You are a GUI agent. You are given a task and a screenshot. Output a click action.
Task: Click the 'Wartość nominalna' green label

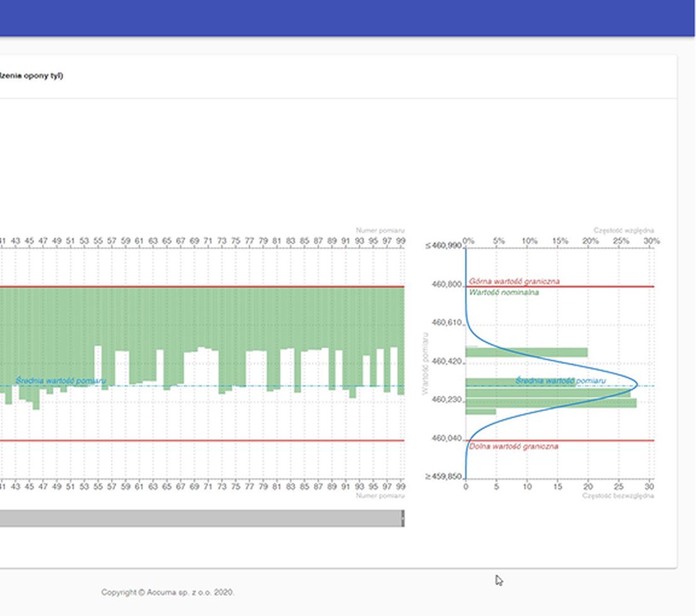504,292
